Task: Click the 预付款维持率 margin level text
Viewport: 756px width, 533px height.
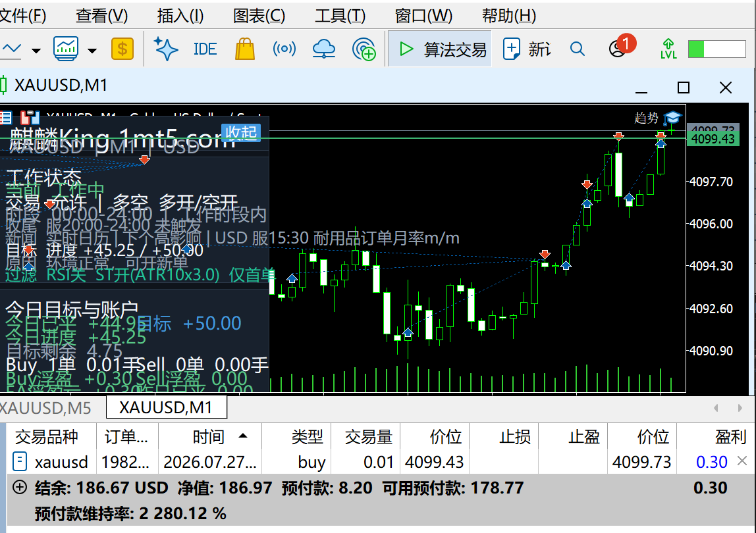Action: pos(130,514)
